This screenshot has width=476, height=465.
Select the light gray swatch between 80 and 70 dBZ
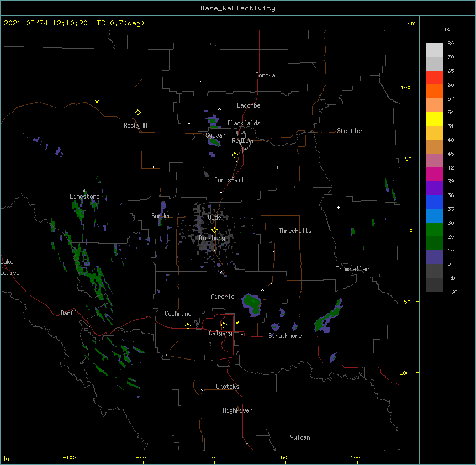(434, 50)
